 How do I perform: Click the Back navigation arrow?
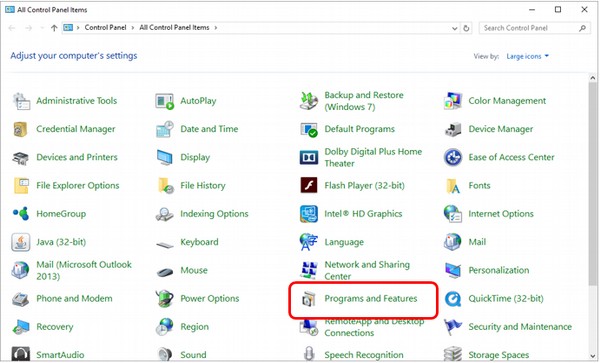tap(12, 28)
